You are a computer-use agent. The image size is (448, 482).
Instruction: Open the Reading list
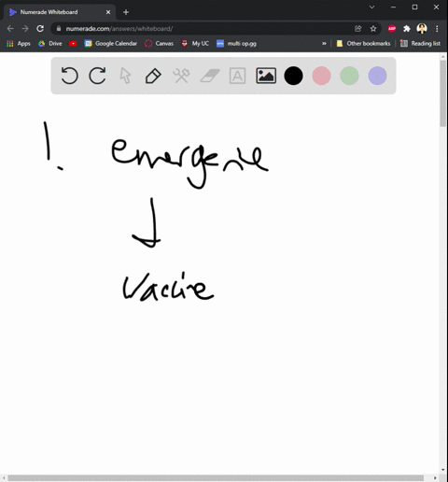point(420,44)
